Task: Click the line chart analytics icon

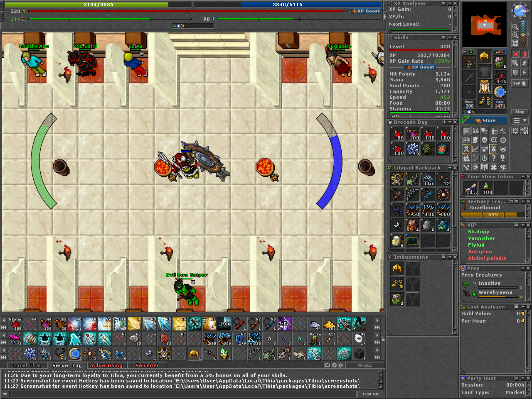Action: pyautogui.click(x=475, y=149)
